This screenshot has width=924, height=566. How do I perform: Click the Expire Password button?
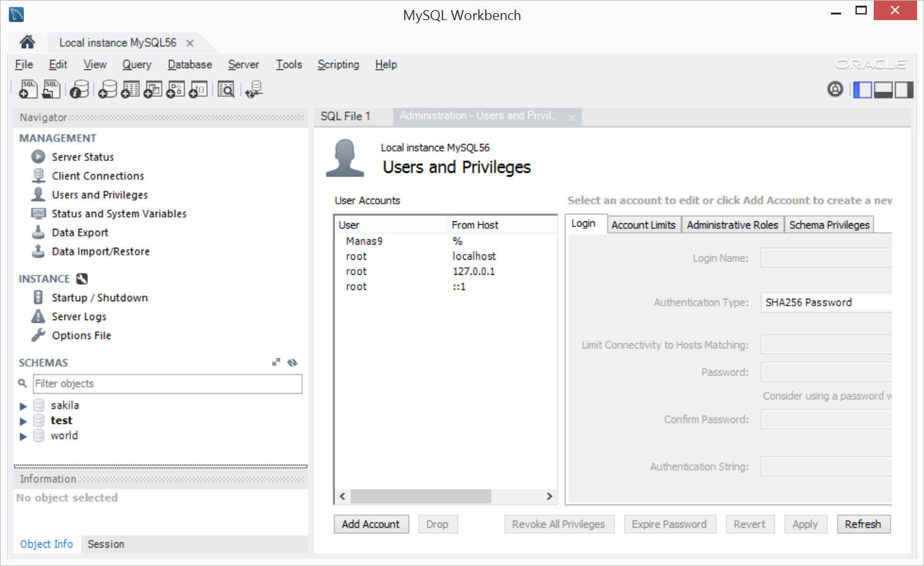point(669,524)
